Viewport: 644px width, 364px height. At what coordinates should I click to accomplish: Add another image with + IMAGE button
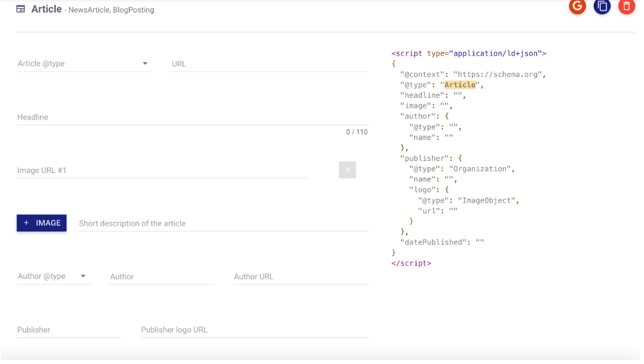pyautogui.click(x=42, y=223)
